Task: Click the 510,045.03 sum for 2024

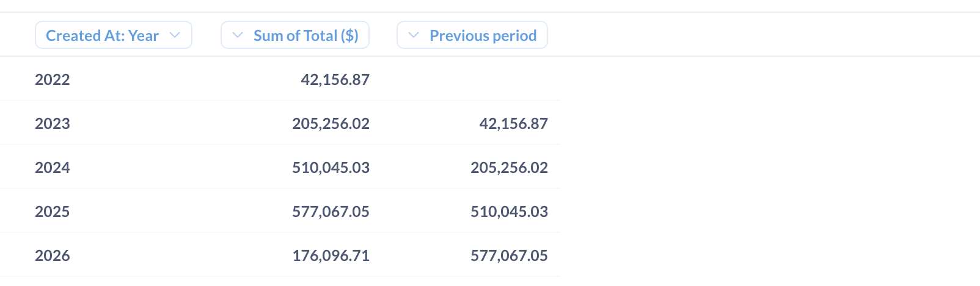Action: pyautogui.click(x=331, y=167)
